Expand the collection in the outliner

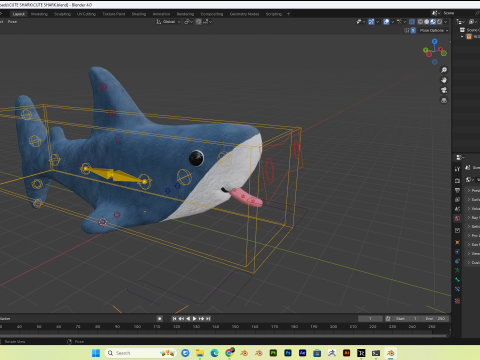[x=462, y=37]
